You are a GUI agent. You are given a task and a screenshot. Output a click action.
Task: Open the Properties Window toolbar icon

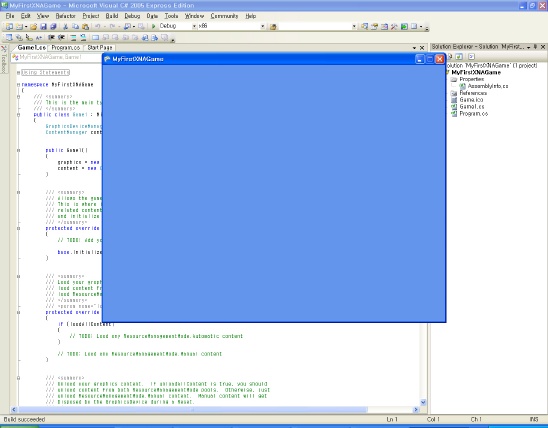374,27
